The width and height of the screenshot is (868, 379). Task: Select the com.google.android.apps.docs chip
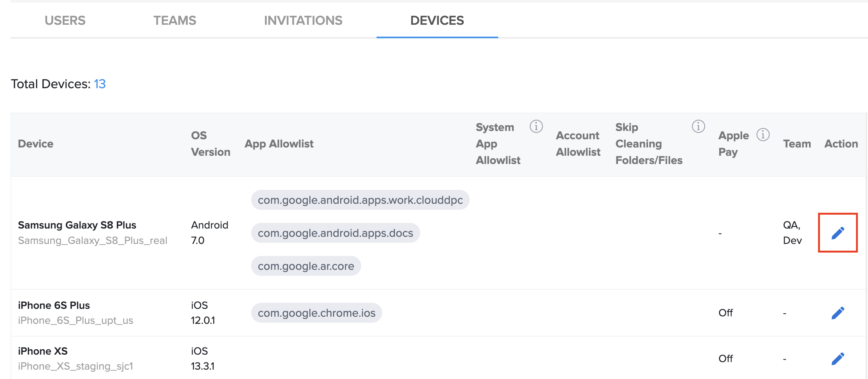pyautogui.click(x=335, y=233)
